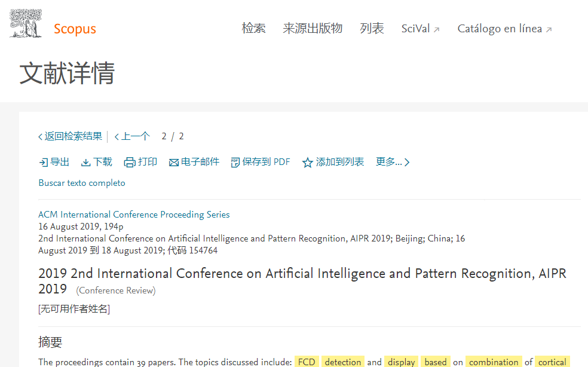Open the SciVal external link

(420, 29)
